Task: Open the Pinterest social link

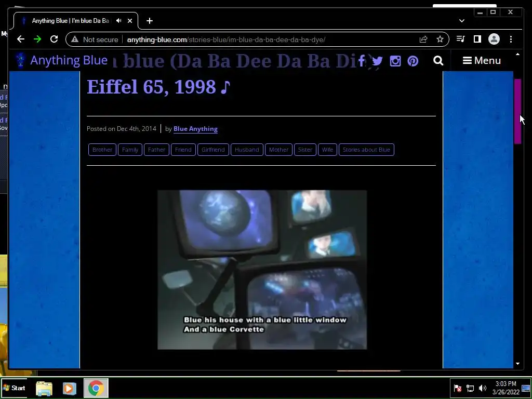Action: tap(413, 61)
